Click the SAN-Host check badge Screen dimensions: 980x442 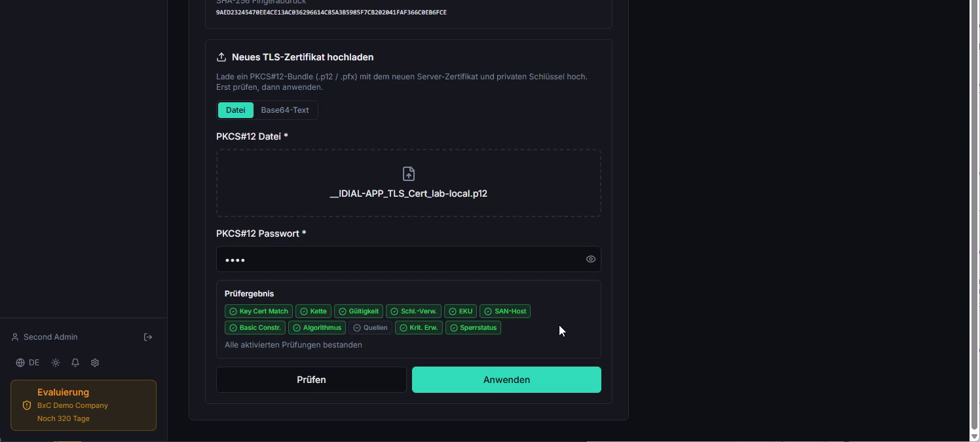point(505,311)
